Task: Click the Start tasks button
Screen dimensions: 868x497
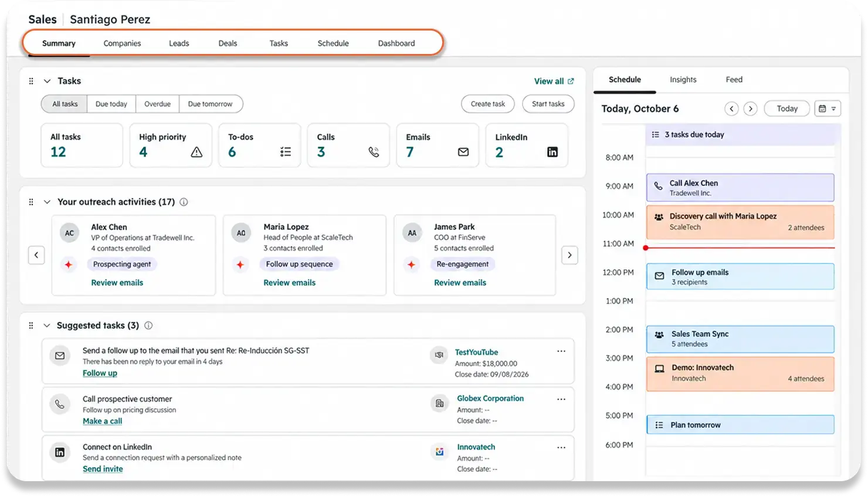Action: (548, 104)
